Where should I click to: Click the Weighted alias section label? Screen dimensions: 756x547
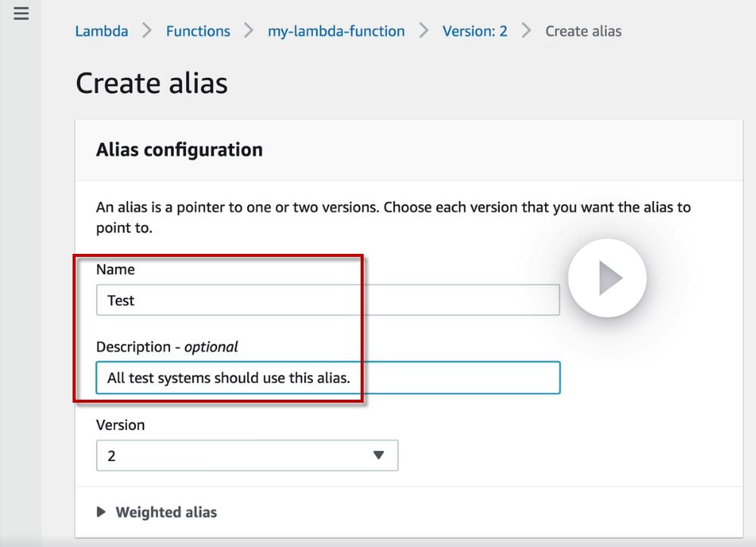166,512
